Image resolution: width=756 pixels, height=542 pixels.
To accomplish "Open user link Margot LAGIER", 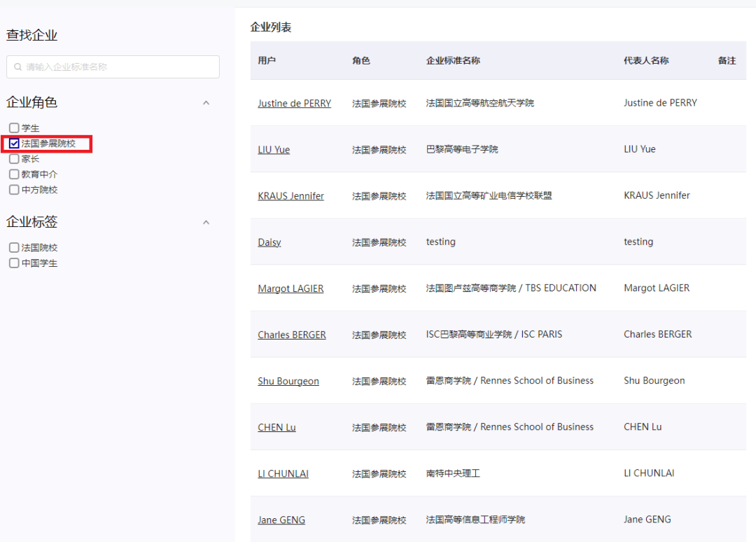I will click(290, 289).
